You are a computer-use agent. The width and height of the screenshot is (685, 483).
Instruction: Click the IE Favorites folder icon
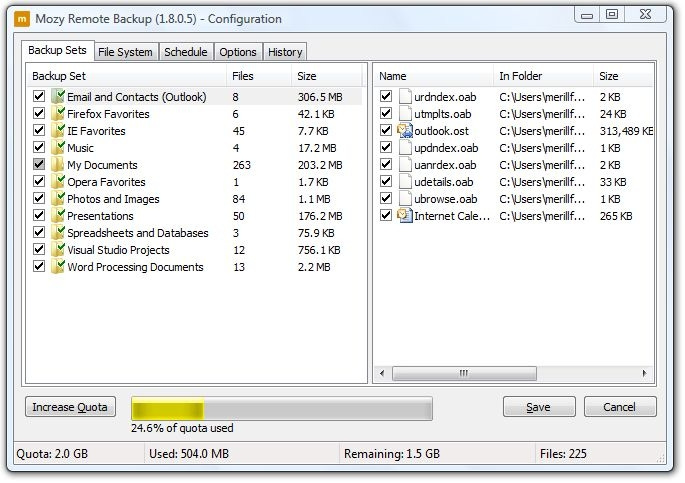(x=58, y=131)
